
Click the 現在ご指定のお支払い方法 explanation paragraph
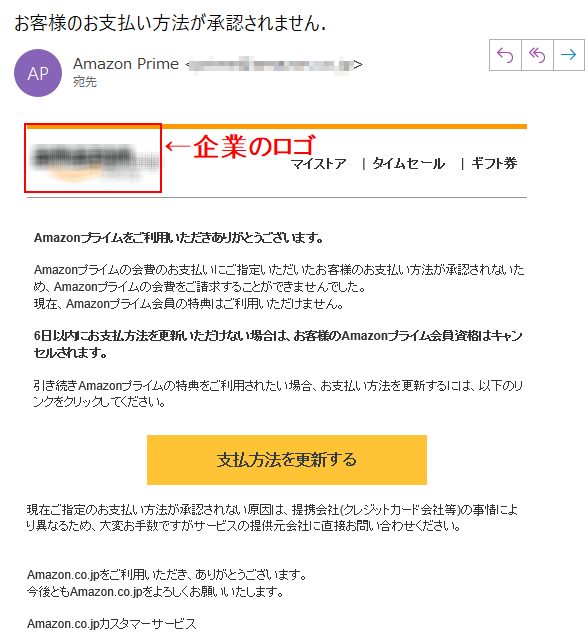pos(272,518)
